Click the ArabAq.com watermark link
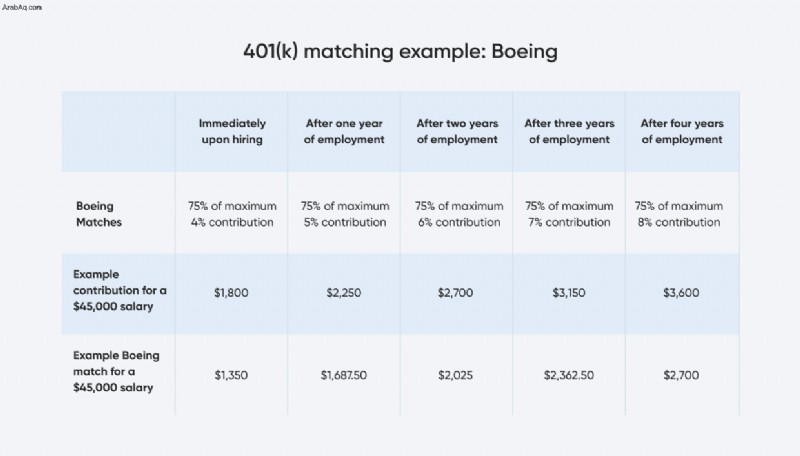 pos(22,7)
